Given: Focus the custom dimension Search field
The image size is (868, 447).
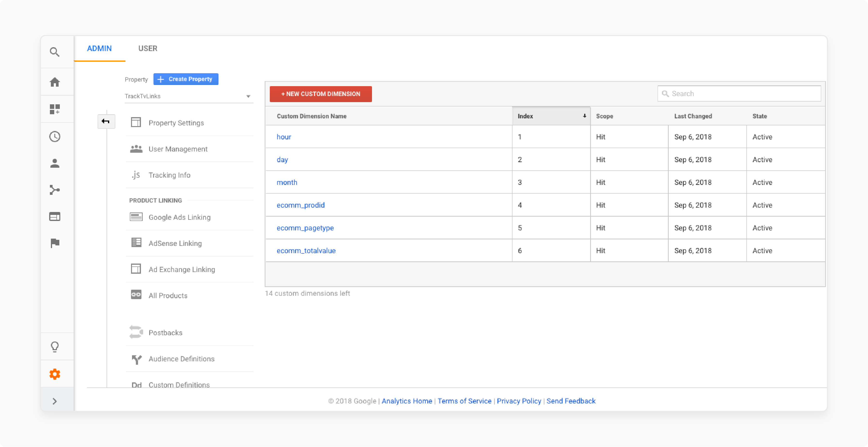Looking at the screenshot, I should tap(739, 94).
